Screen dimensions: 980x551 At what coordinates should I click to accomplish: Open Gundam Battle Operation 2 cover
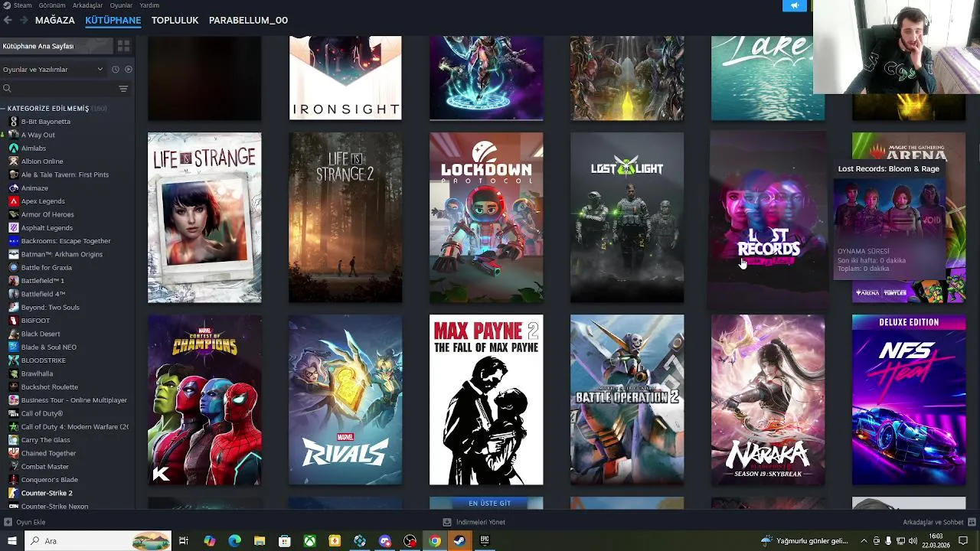coord(627,399)
